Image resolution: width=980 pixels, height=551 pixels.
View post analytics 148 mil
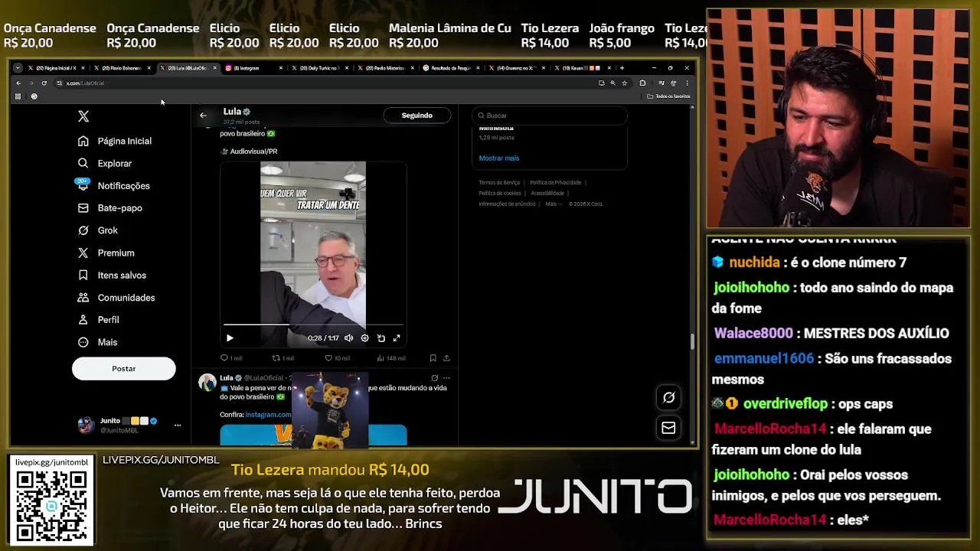tap(391, 358)
